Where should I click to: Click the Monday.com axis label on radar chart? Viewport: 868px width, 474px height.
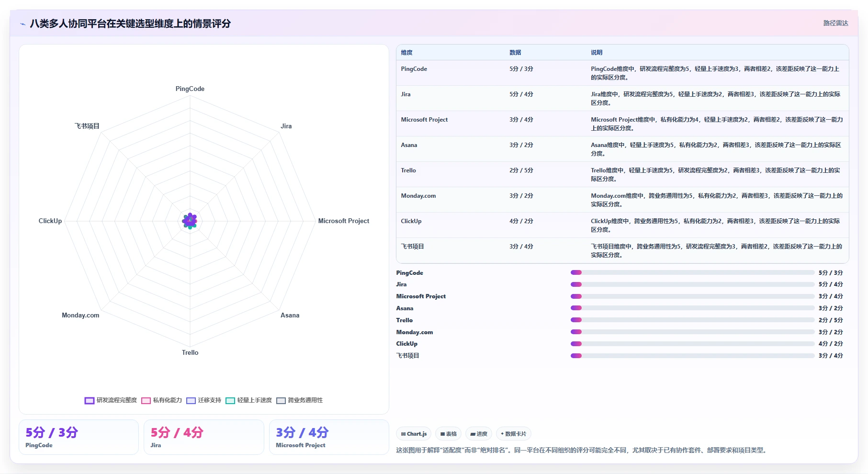pos(80,315)
